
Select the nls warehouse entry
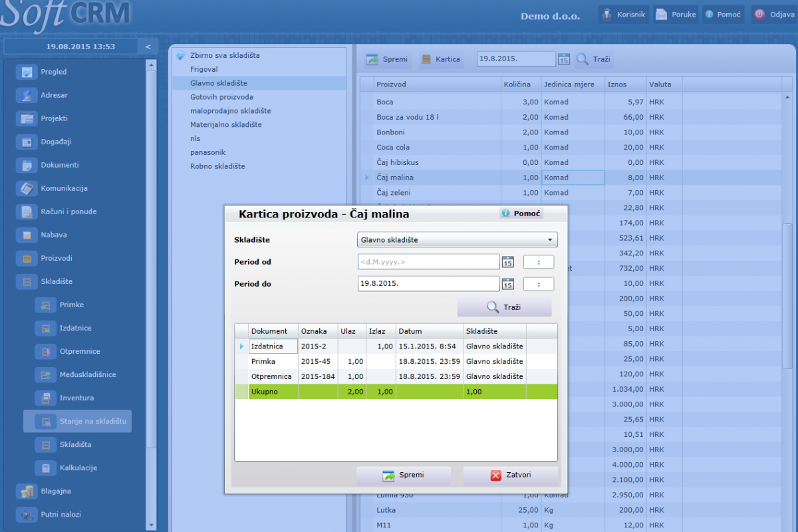(195, 139)
